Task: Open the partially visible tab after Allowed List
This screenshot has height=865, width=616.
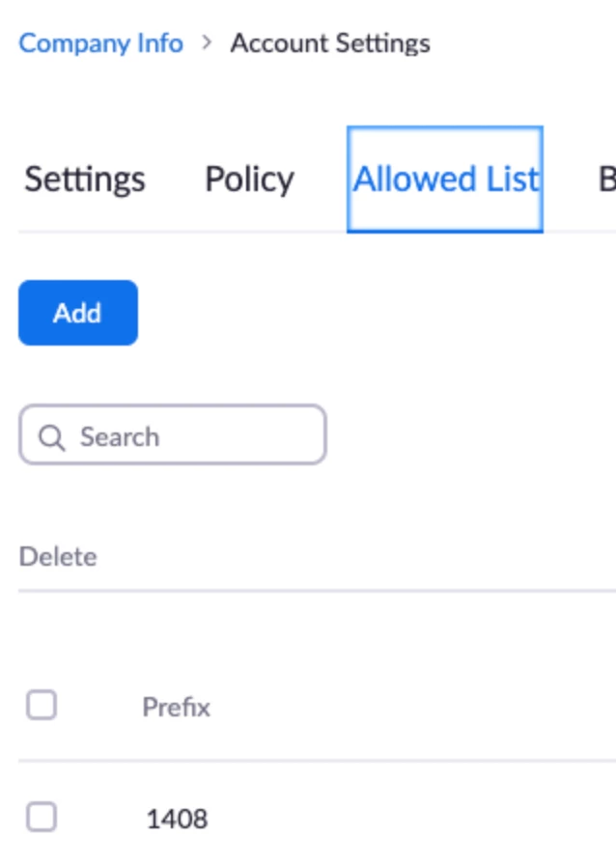Action: click(x=606, y=180)
